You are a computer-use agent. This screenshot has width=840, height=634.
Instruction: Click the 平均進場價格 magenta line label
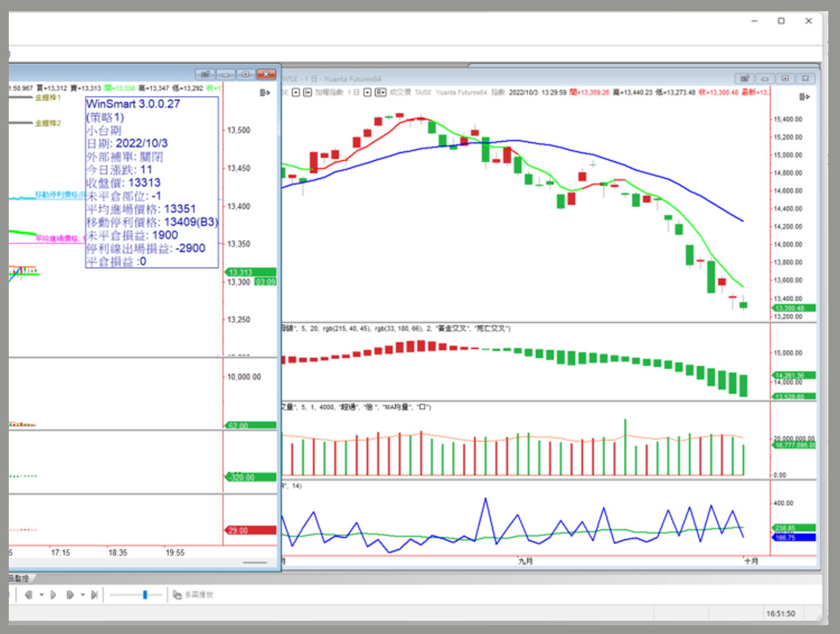pos(60,238)
